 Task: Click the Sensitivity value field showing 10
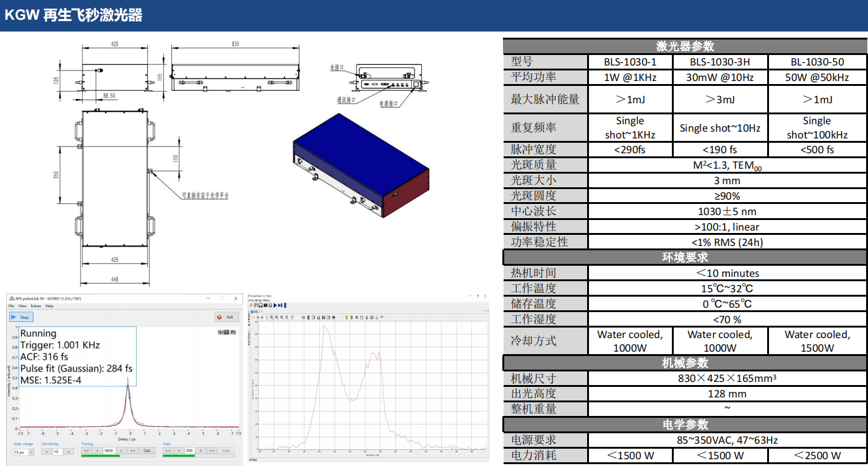56,452
